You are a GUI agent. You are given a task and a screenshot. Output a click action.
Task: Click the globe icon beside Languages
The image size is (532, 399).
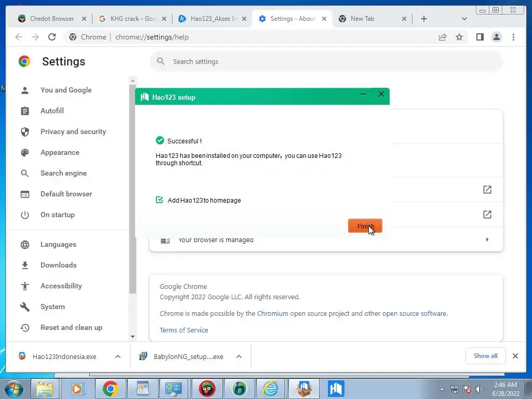tap(25, 245)
